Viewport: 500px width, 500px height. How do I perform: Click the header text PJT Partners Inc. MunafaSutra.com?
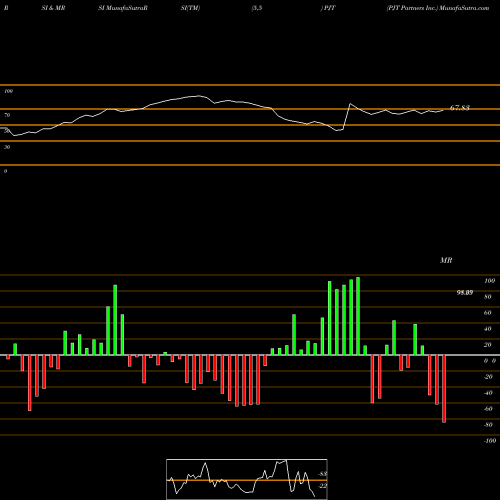point(438,8)
